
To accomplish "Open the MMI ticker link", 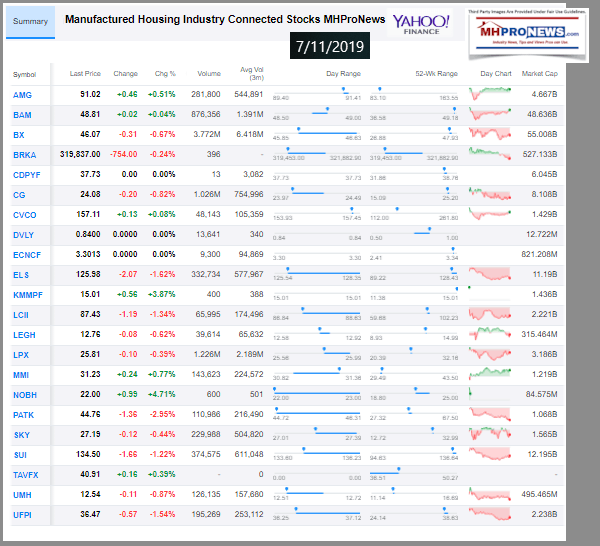I will click(21, 375).
